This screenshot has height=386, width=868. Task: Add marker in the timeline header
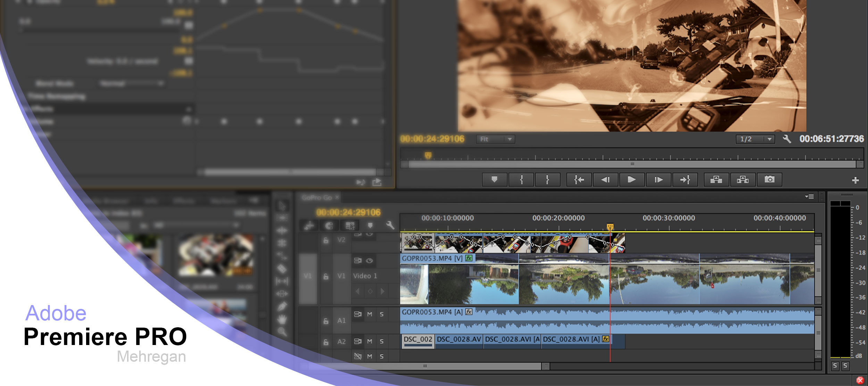[370, 225]
